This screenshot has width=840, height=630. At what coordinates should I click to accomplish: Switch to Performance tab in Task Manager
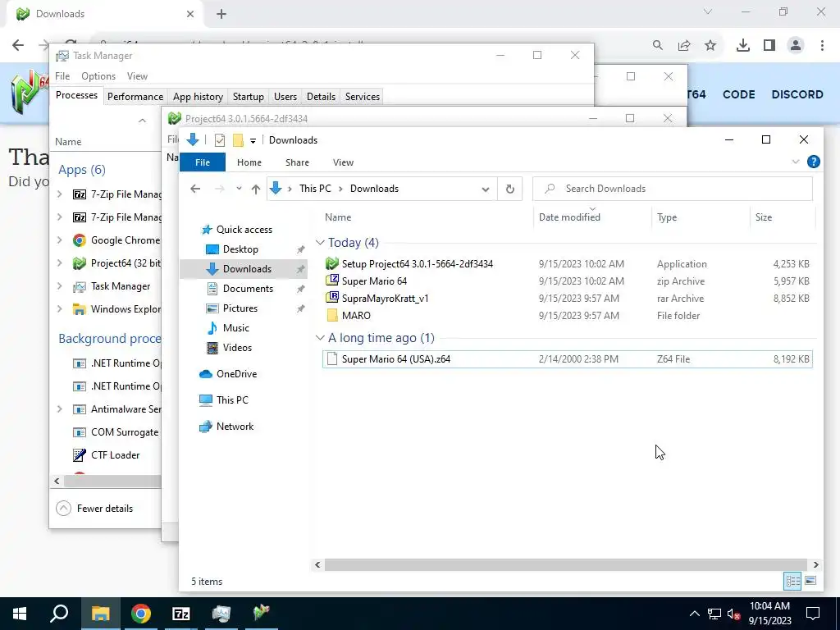coord(135,97)
